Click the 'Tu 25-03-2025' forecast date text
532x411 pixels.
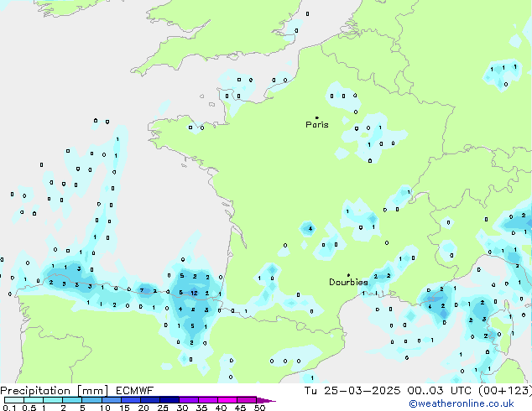(x=352, y=391)
